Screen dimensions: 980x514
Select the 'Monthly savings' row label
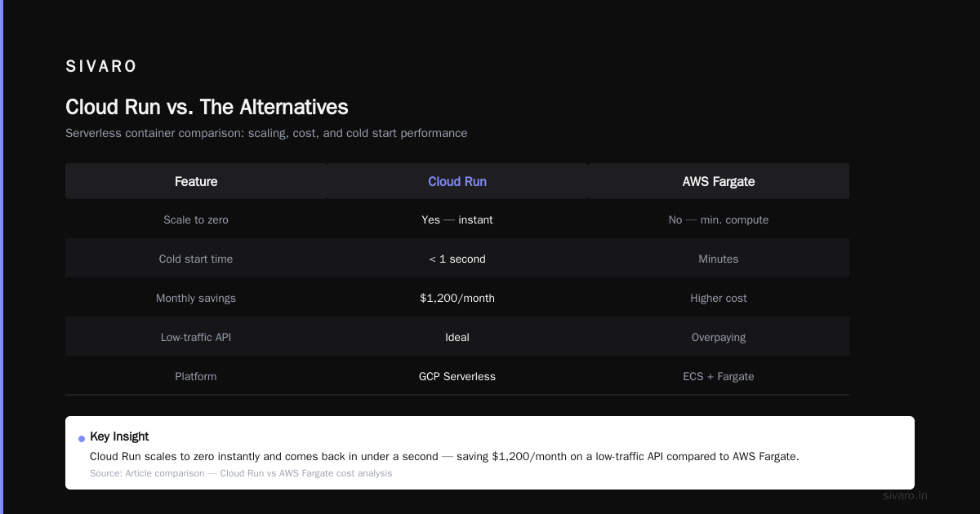(x=196, y=298)
